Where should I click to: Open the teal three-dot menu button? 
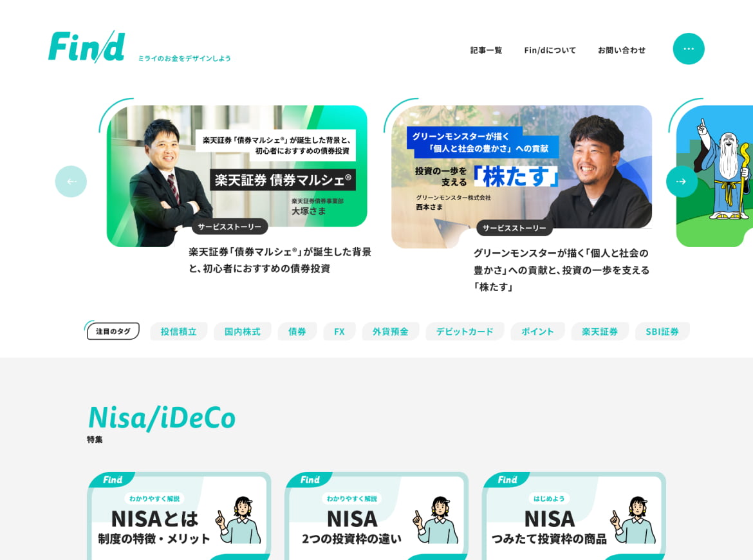point(688,49)
